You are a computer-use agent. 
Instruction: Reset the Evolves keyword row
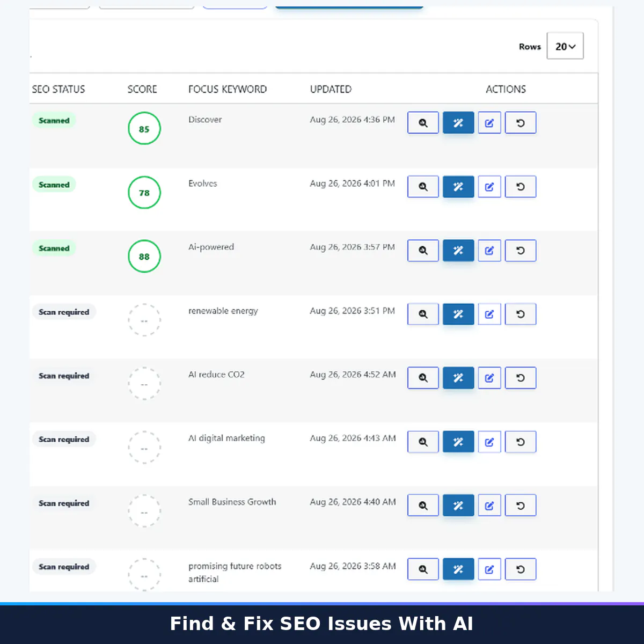click(x=521, y=187)
